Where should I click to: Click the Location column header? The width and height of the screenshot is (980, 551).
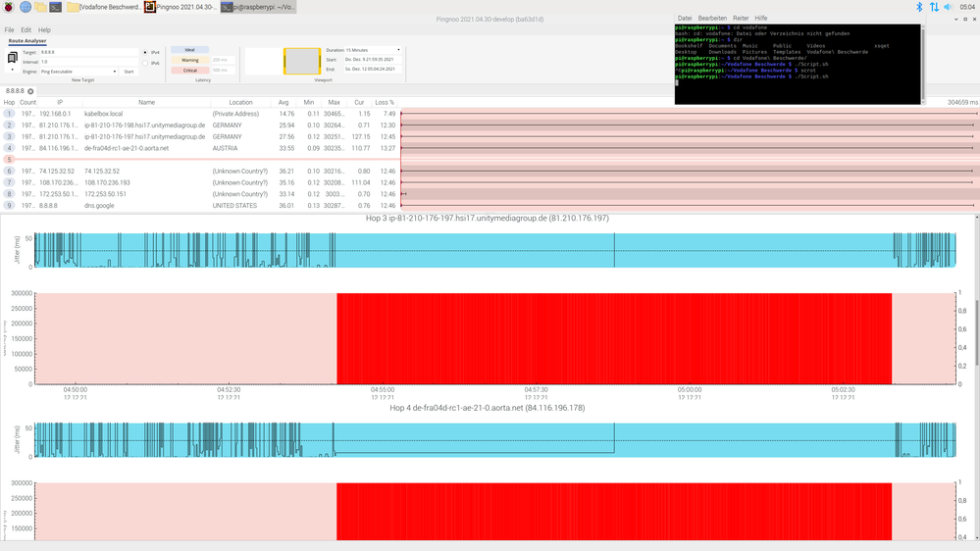240,102
